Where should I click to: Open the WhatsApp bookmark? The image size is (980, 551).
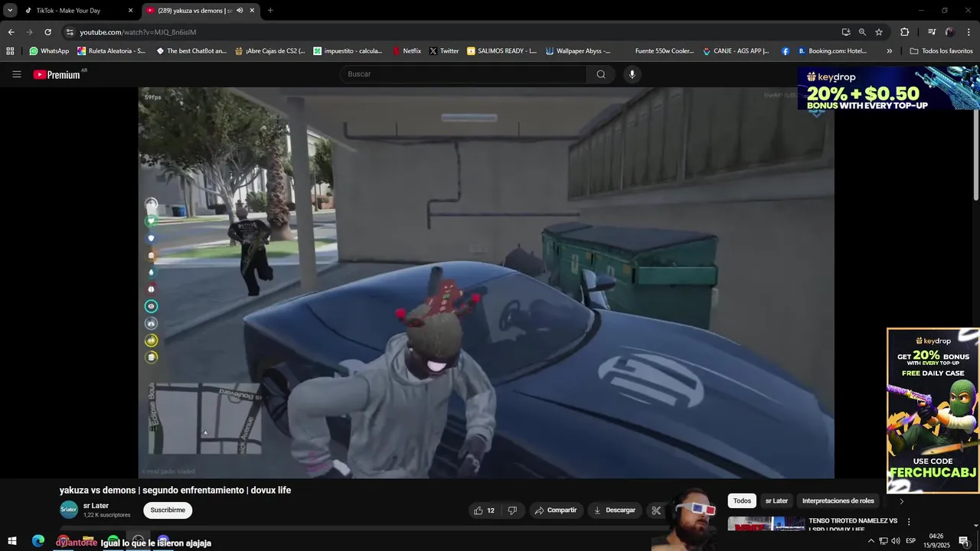pos(49,51)
